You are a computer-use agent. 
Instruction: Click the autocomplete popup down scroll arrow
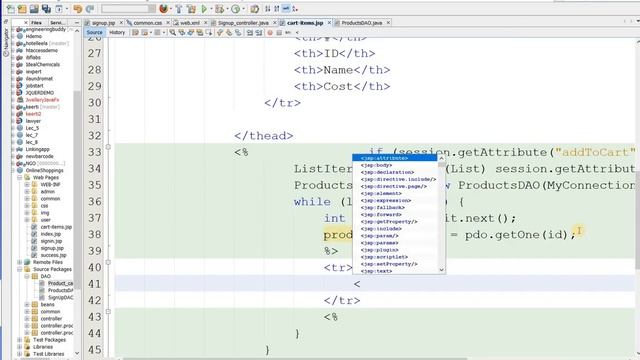point(441,270)
